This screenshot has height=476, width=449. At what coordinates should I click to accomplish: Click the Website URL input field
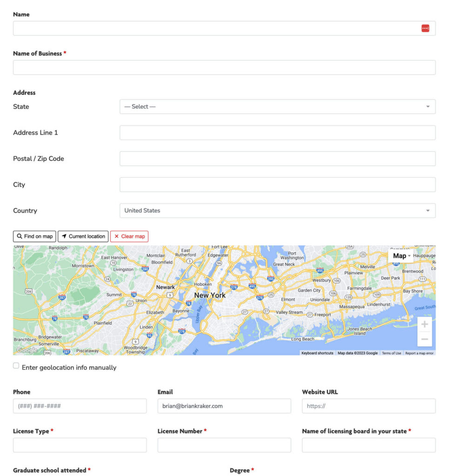click(x=369, y=405)
